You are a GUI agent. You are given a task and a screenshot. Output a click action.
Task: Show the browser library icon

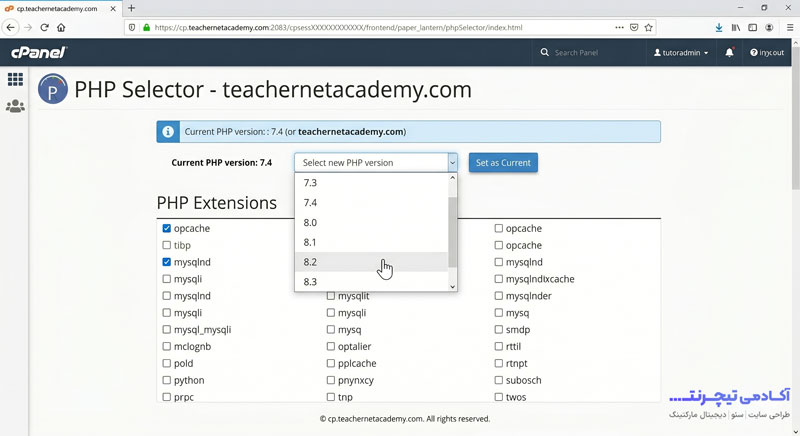(x=736, y=28)
